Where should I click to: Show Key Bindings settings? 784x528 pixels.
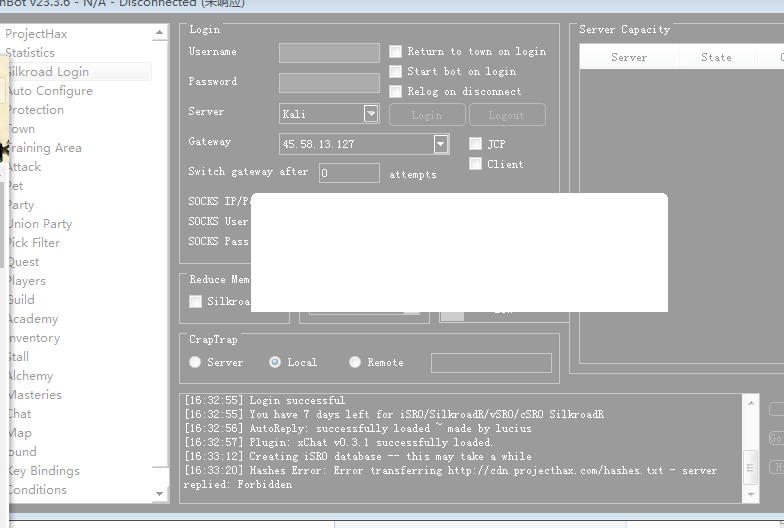[43, 471]
